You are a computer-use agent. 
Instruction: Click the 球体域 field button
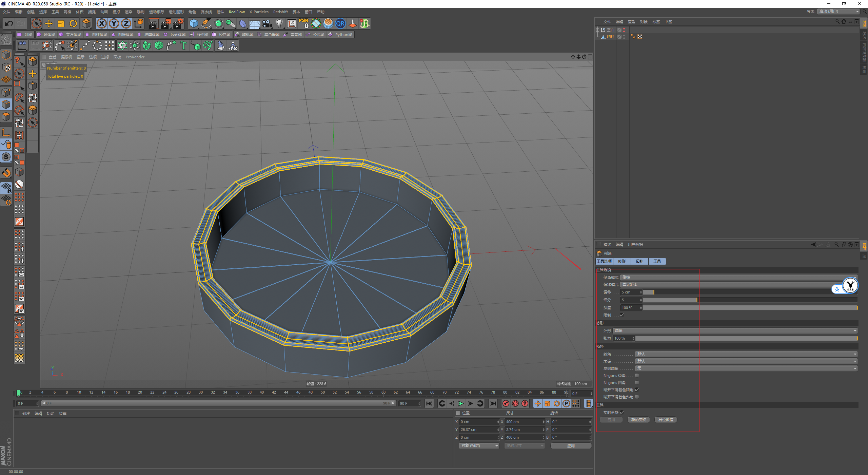tap(46, 35)
